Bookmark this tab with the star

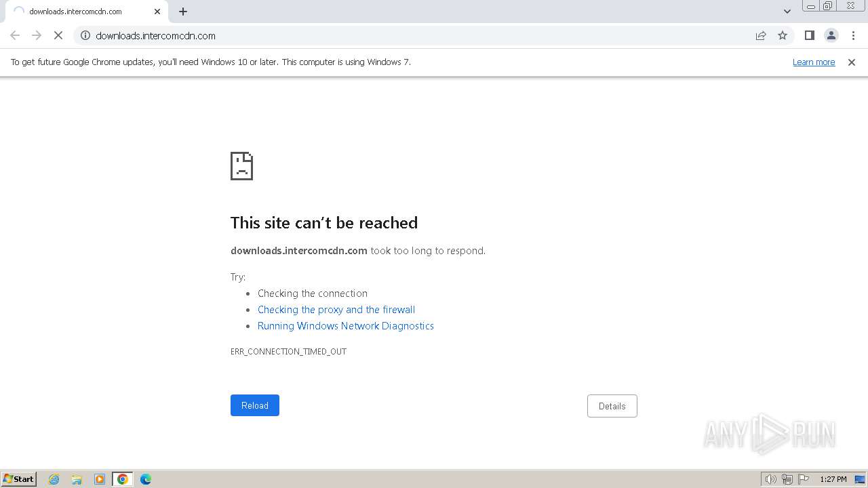click(783, 35)
